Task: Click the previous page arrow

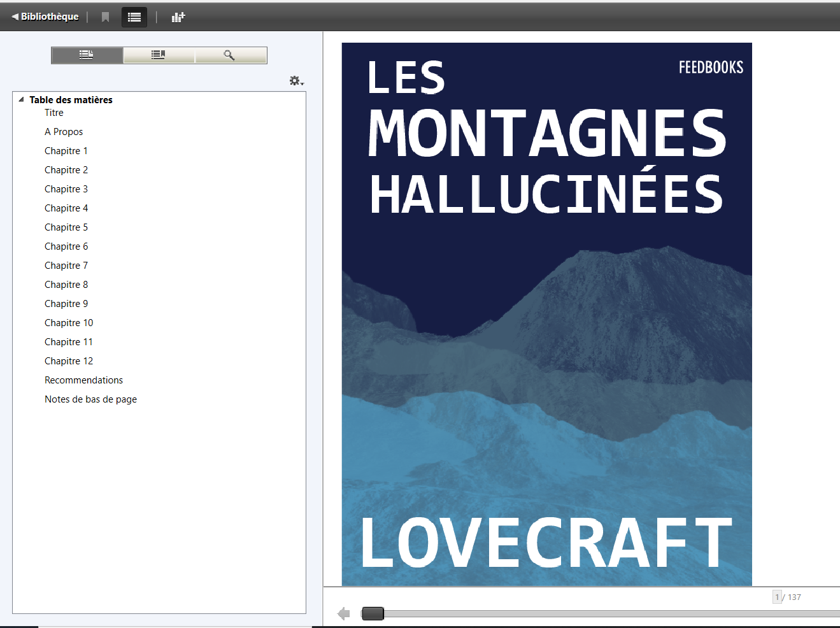Action: click(x=344, y=613)
